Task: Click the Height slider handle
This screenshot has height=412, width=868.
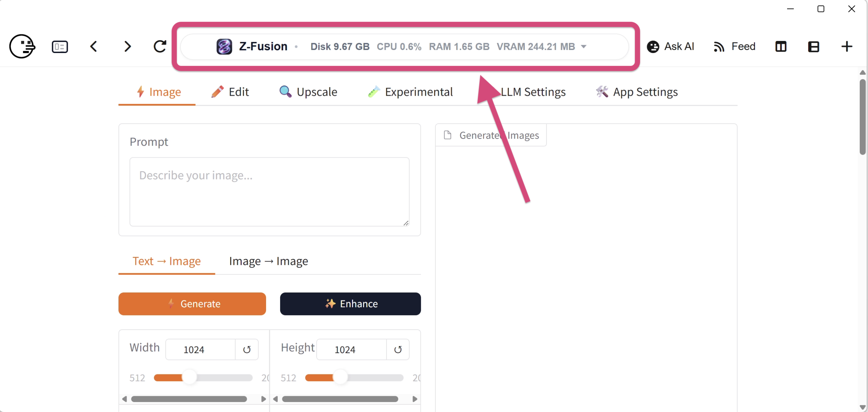Action: (340, 378)
